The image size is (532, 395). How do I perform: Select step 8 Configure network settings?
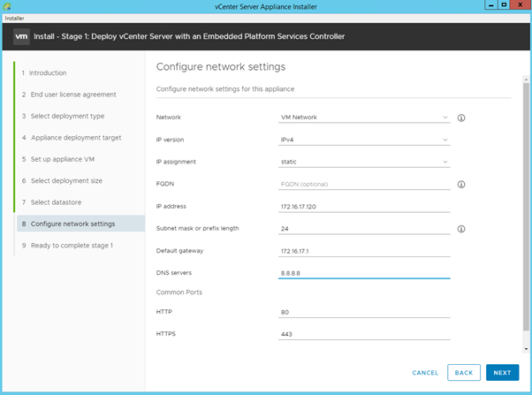(x=80, y=224)
